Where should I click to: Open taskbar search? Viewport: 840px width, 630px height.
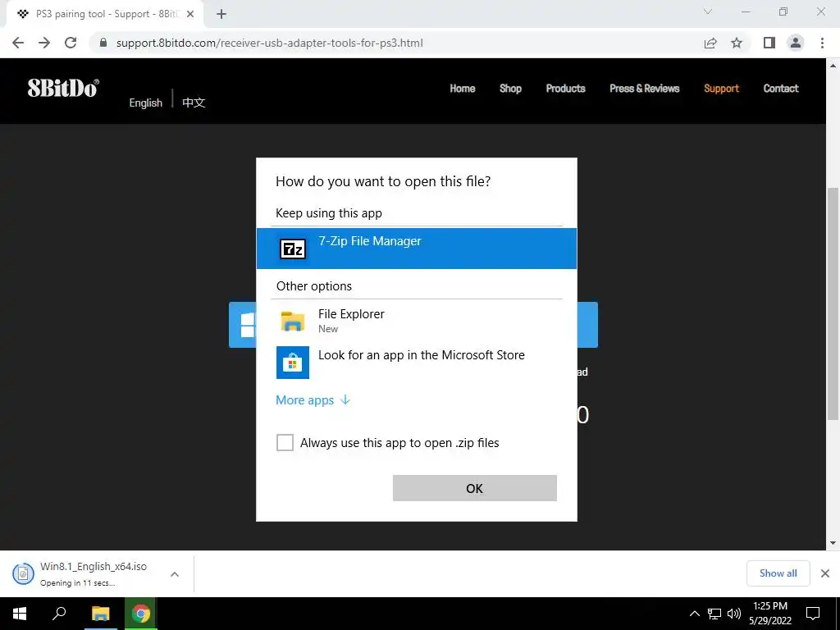point(59,614)
